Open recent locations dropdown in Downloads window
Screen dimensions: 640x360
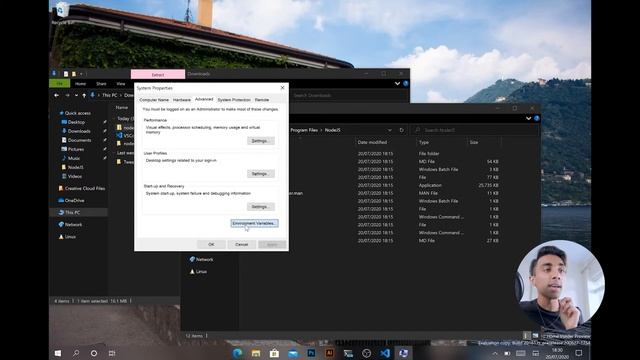76,95
